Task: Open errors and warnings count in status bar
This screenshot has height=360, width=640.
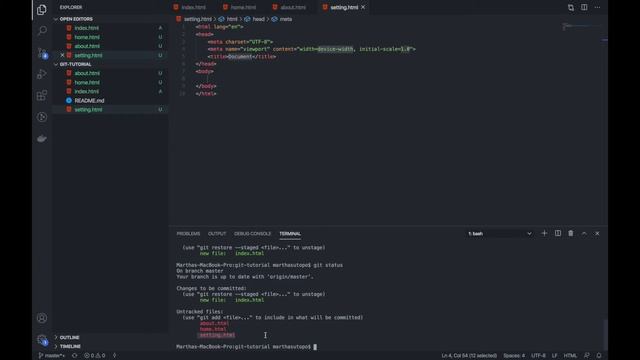Action: (94, 356)
